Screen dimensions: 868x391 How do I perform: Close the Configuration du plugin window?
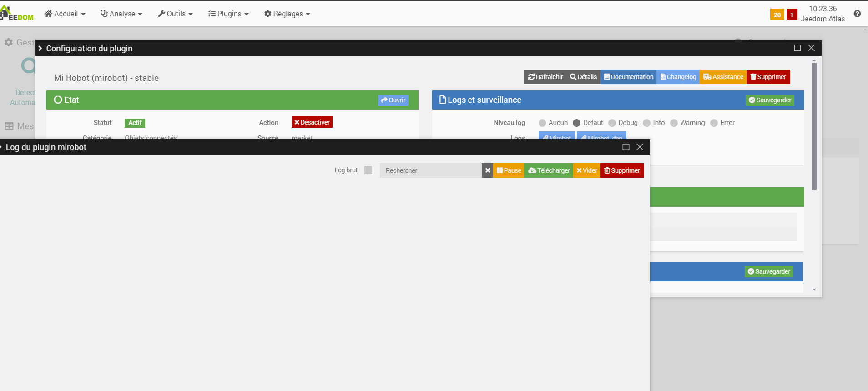point(811,48)
